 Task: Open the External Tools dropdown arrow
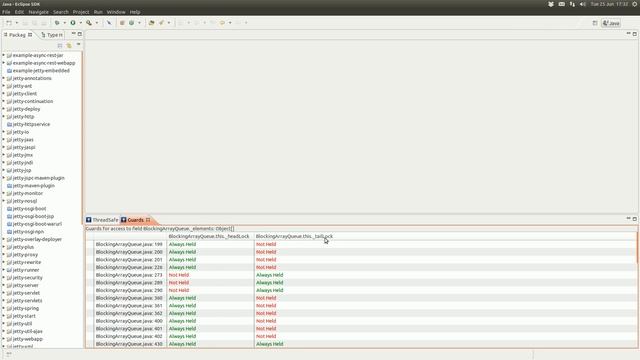click(x=97, y=23)
